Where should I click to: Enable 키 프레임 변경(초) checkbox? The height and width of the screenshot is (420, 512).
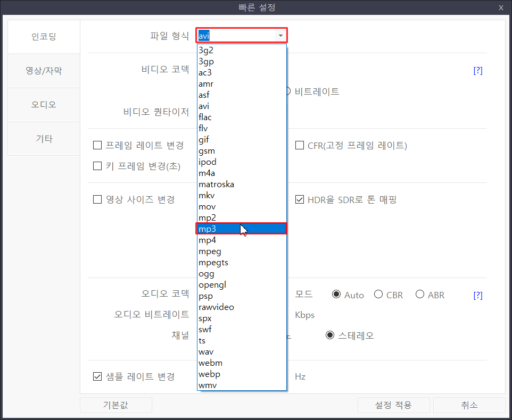(97, 166)
